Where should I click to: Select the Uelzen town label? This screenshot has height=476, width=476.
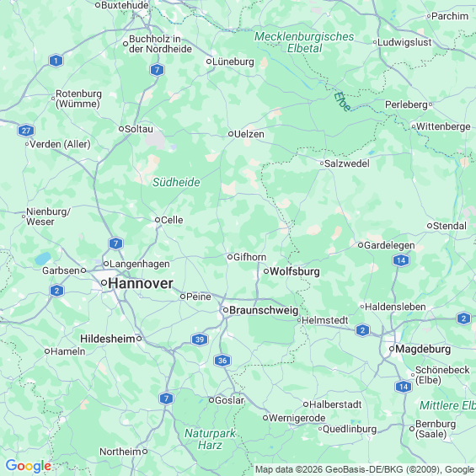(249, 134)
